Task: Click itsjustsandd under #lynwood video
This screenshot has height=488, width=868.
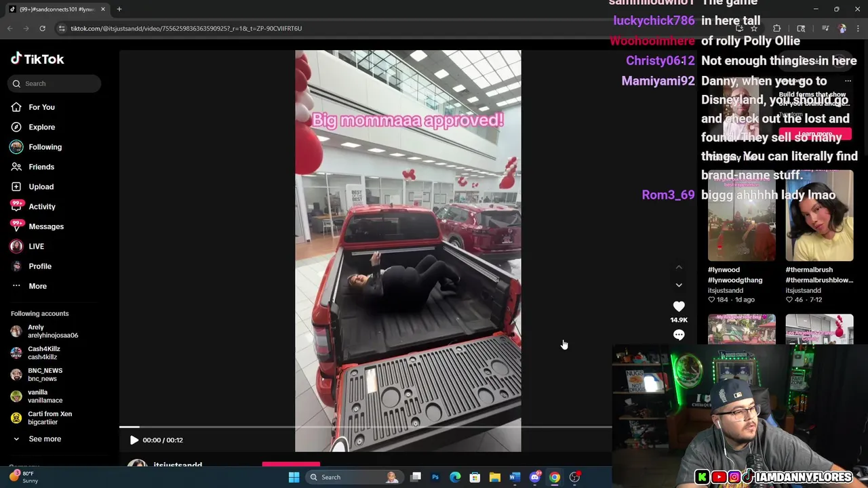Action: pos(726,290)
